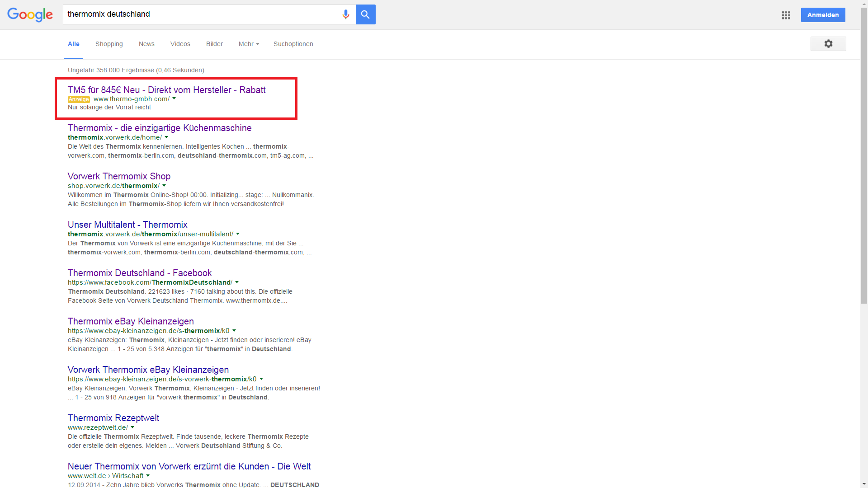868x488 pixels.
Task: Expand arrow beside ebay-kleinanzeigen.de/s-thermomix/k0
Action: [234, 330]
